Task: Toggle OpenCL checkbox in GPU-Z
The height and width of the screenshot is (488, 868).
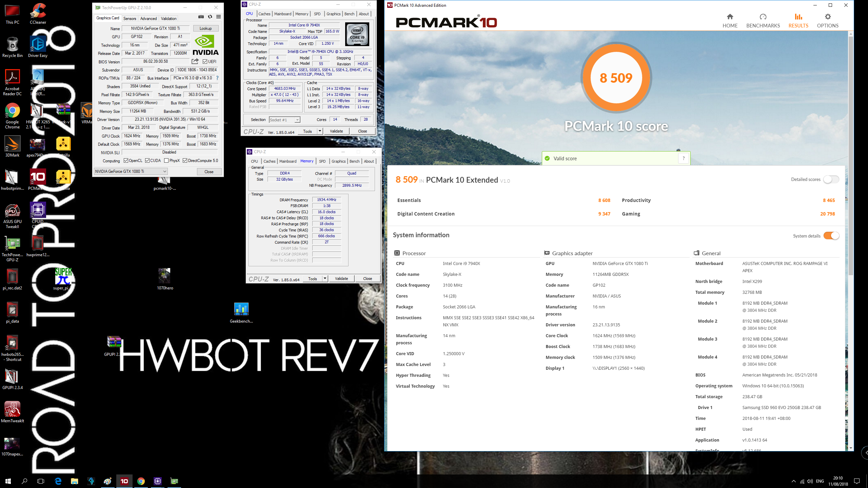Action: click(x=126, y=161)
